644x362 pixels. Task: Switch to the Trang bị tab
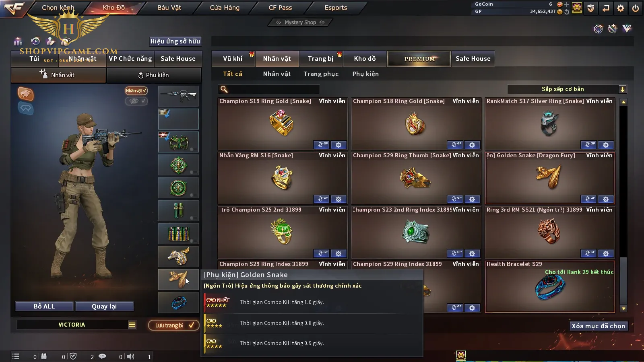320,59
